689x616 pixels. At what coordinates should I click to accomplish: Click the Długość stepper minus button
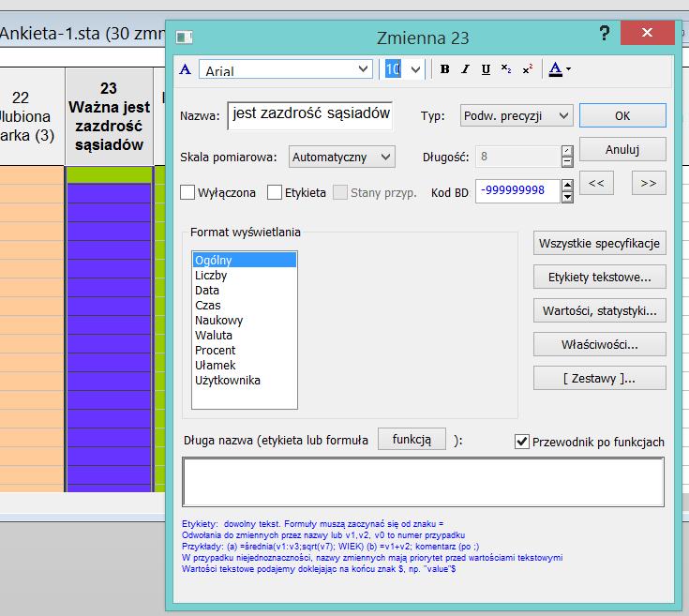click(567, 162)
